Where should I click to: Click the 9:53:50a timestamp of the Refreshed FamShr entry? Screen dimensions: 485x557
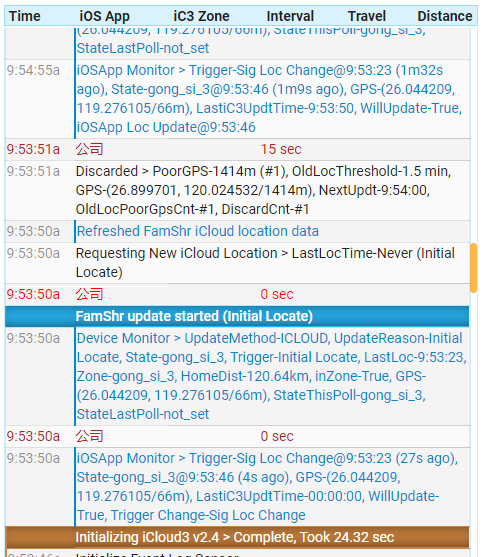coord(33,231)
